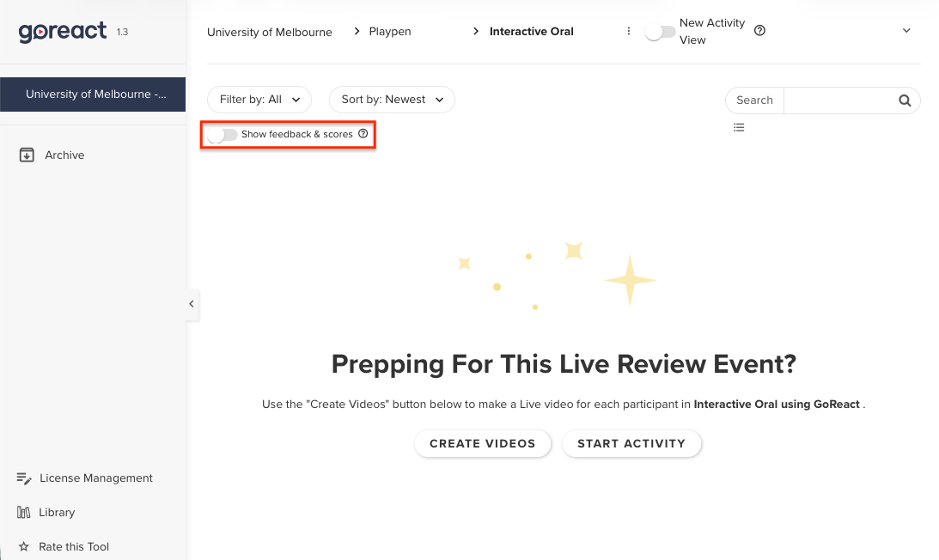
Task: Click the Interactive Oral breadcrumb title
Action: pyautogui.click(x=531, y=31)
